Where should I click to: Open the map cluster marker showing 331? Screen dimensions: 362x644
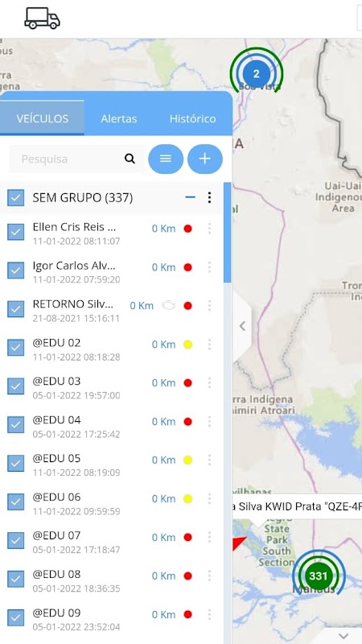[319, 576]
